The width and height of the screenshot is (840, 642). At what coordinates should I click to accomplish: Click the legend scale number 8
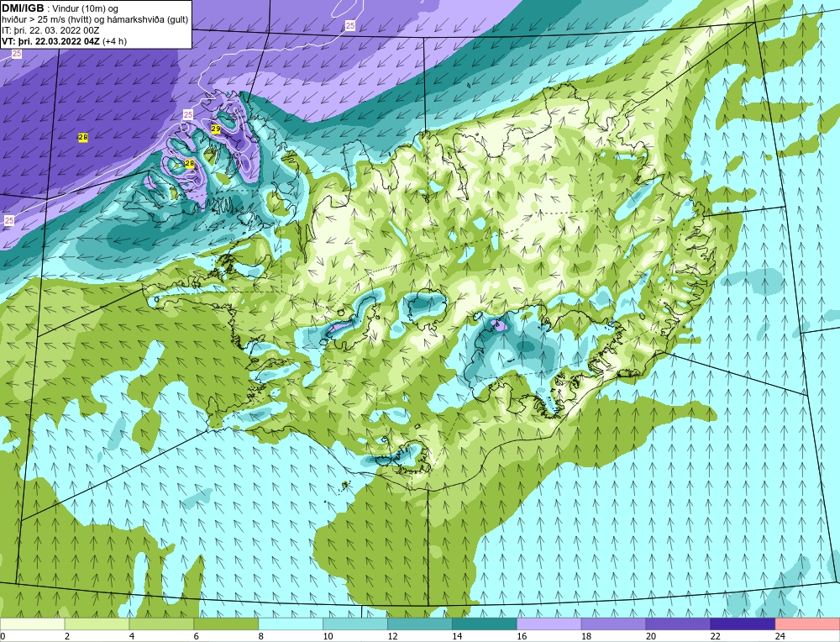[x=261, y=636]
